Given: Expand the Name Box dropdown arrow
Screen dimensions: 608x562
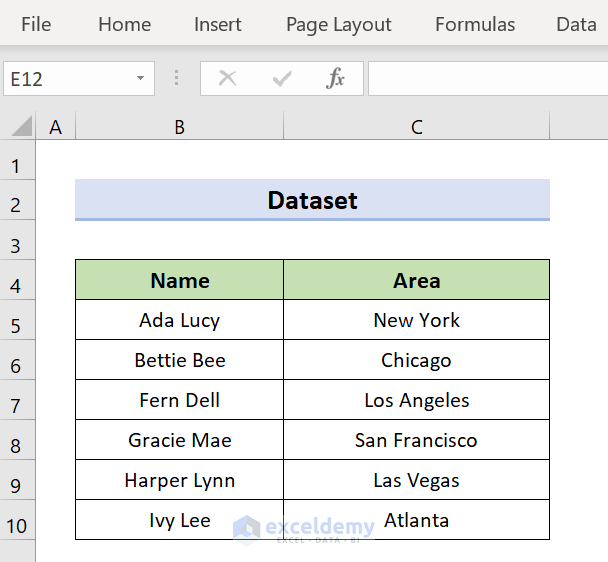Looking at the screenshot, I should [x=140, y=79].
